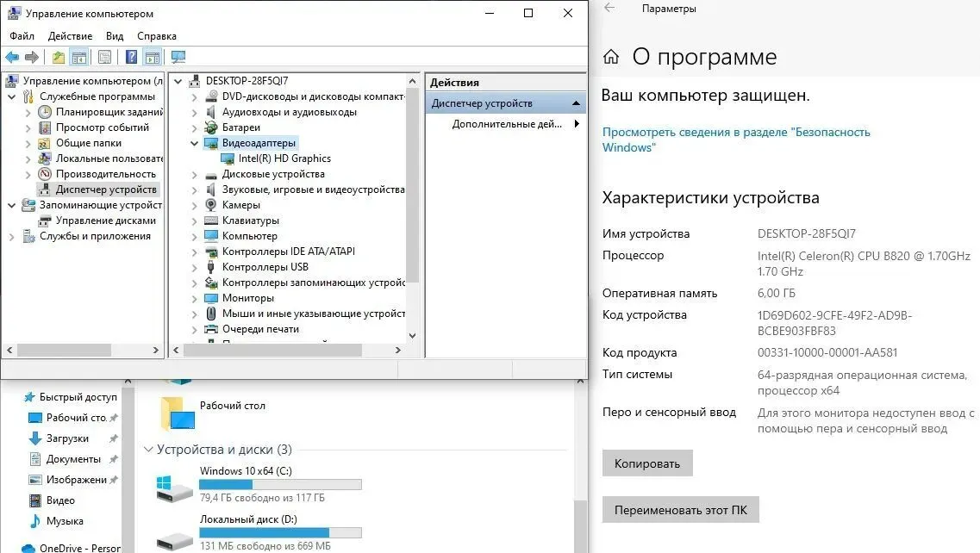Click the Копировать button
This screenshot has width=980, height=553.
pyautogui.click(x=646, y=463)
